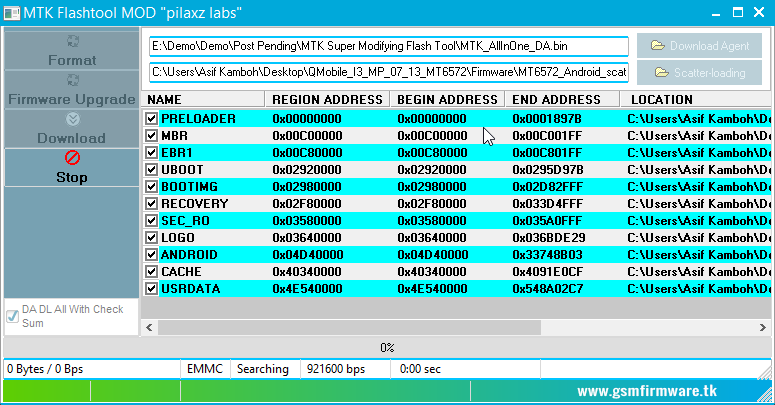Screen dimensions: 775x405
Task: Click the Download Agent button text
Action: coord(710,46)
